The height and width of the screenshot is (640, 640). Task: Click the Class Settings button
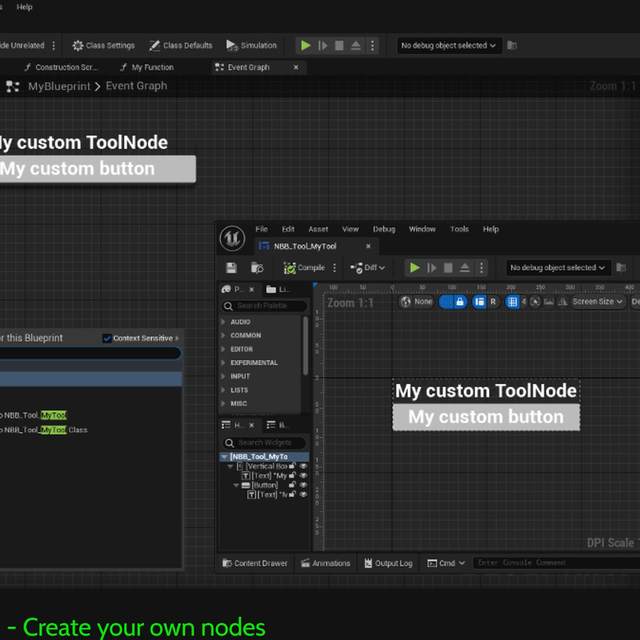point(104,45)
